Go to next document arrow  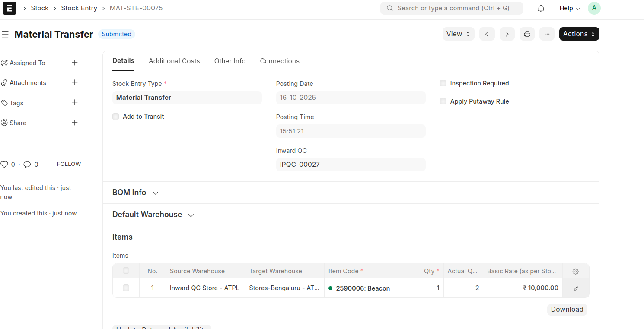(x=507, y=34)
